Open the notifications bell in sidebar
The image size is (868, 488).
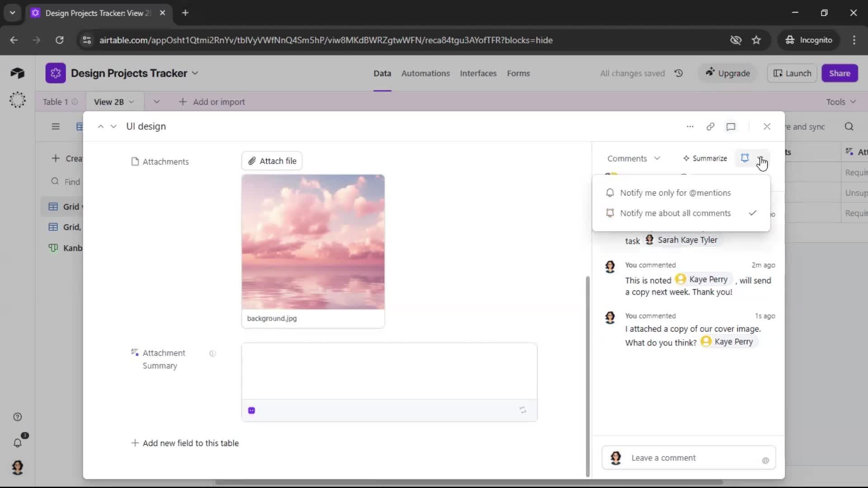[x=18, y=443]
